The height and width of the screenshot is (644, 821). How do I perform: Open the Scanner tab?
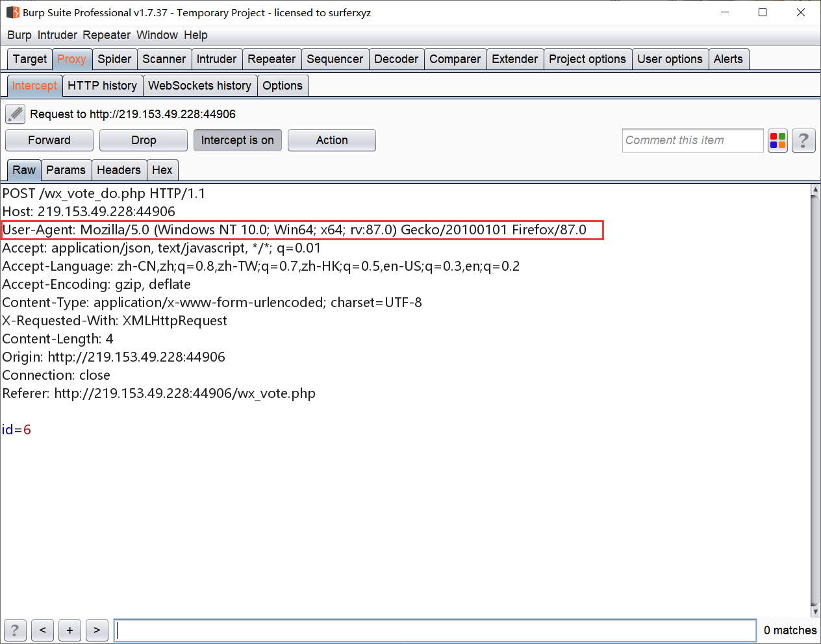(164, 59)
